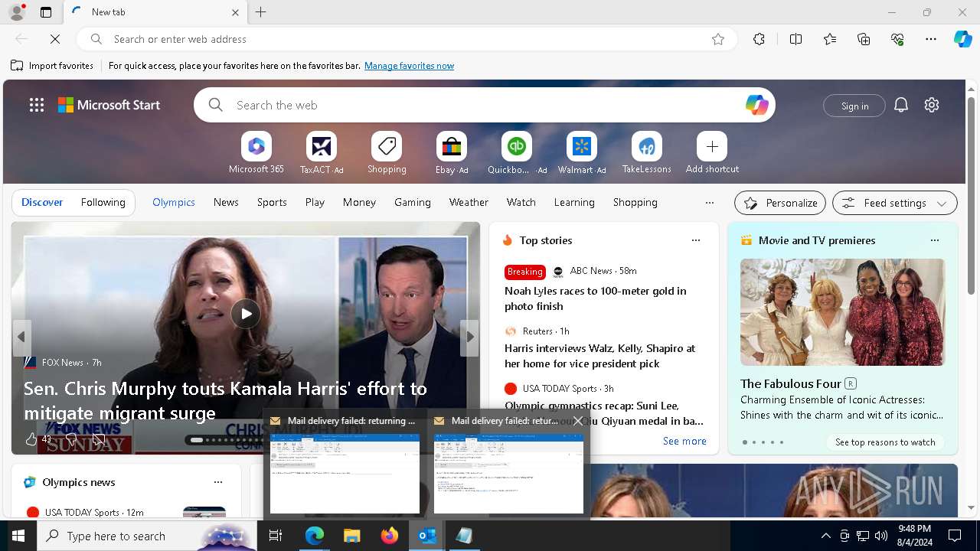Click the Sign in button

[854, 106]
